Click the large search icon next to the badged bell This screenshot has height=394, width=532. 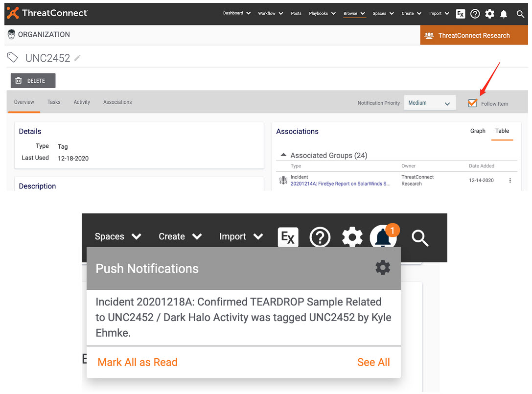pyautogui.click(x=420, y=237)
